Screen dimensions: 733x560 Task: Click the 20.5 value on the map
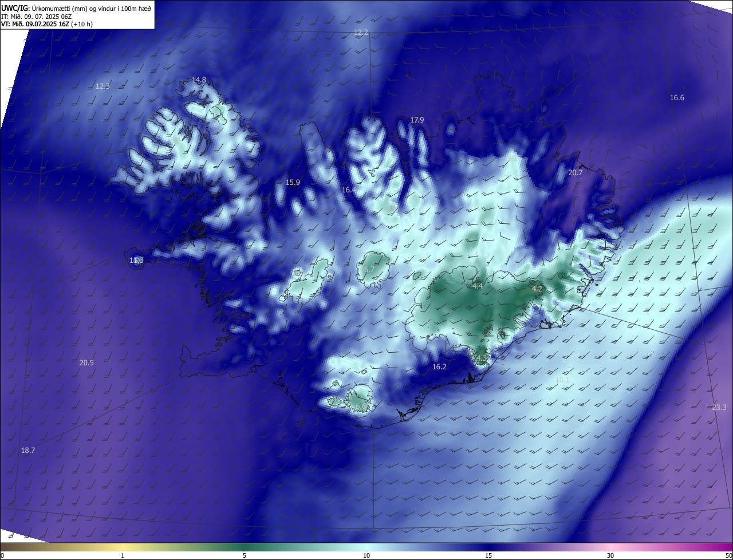pyautogui.click(x=86, y=362)
